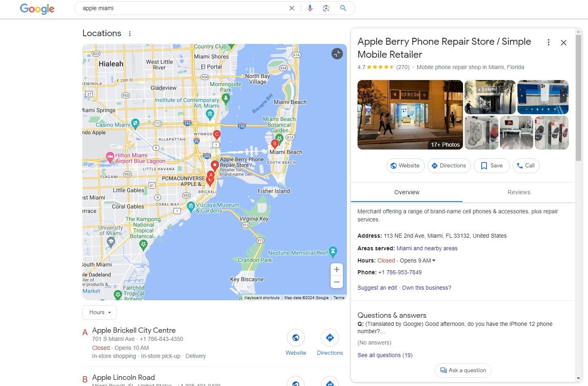Click the magnifier search submit icon
This screenshot has height=386, width=588.
(x=343, y=8)
